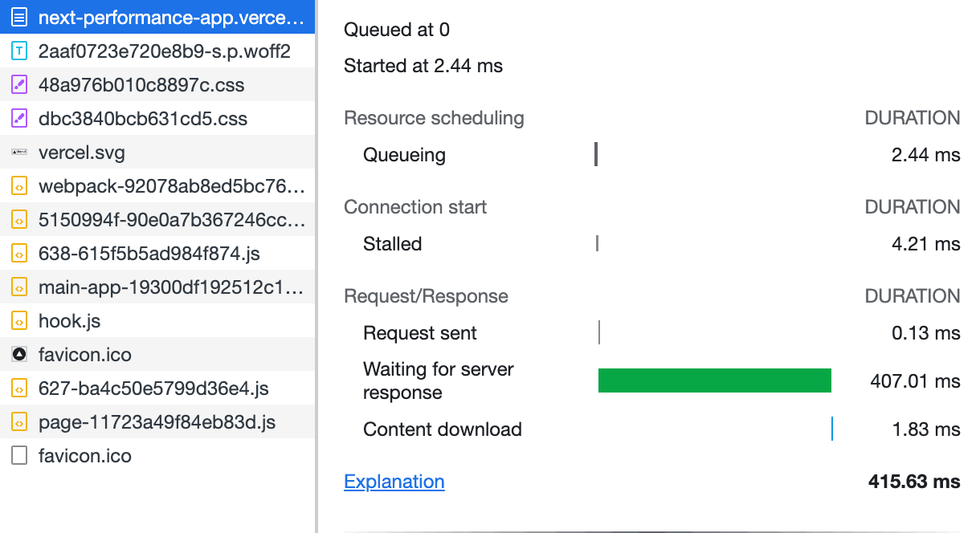Click script icon for webpack-92078ab8ed5bc76 request
Image resolution: width=980 pixels, height=533 pixels.
pyautogui.click(x=19, y=186)
